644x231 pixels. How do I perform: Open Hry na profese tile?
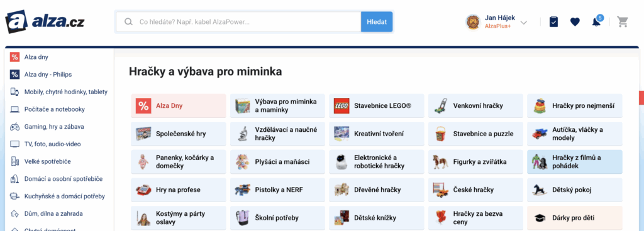(x=179, y=190)
